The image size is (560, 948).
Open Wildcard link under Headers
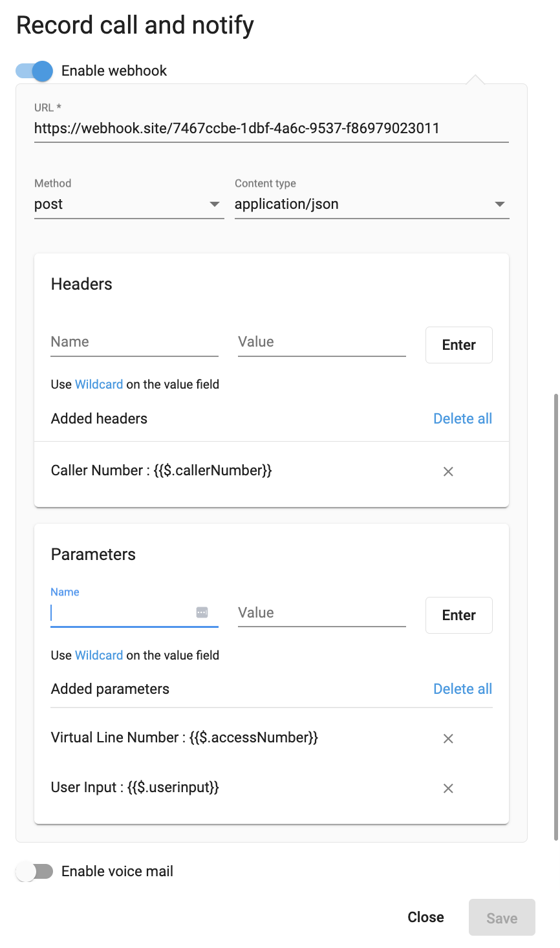pyautogui.click(x=99, y=384)
